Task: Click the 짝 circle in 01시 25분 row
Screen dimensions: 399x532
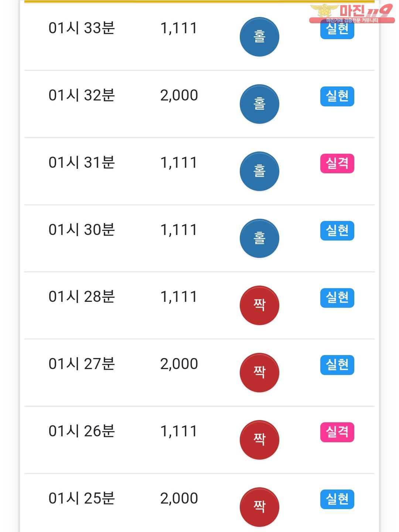Action: coord(259,507)
